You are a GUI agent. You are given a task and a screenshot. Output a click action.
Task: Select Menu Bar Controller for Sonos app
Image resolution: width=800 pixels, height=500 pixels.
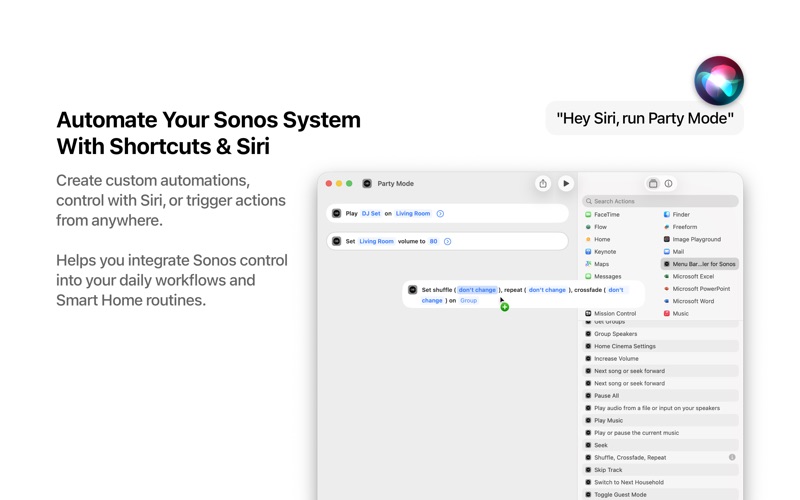pyautogui.click(x=699, y=264)
